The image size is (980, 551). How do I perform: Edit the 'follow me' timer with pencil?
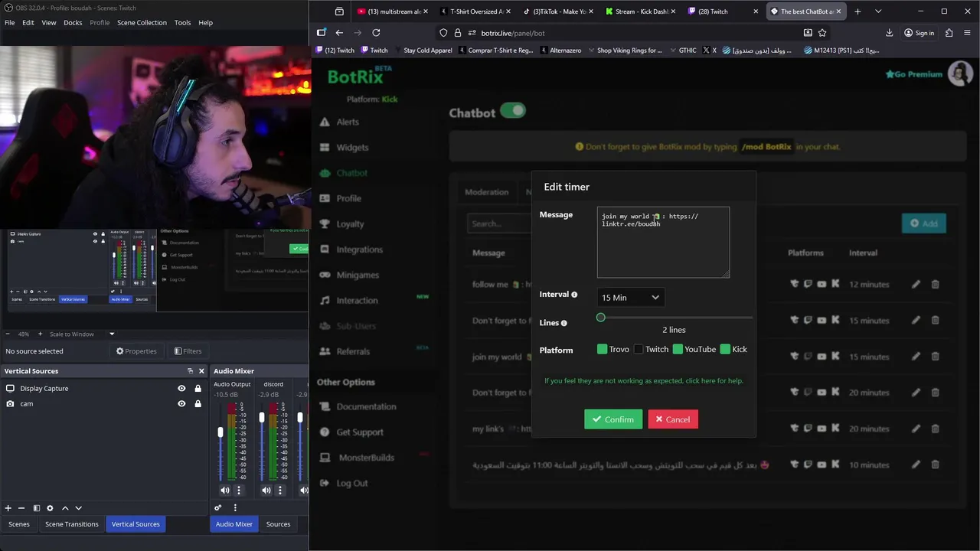coord(916,285)
